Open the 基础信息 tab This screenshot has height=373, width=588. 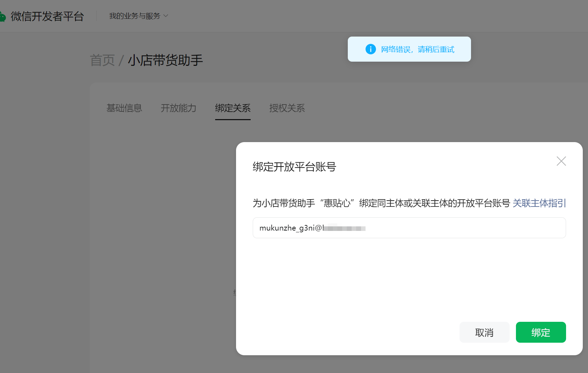point(124,108)
